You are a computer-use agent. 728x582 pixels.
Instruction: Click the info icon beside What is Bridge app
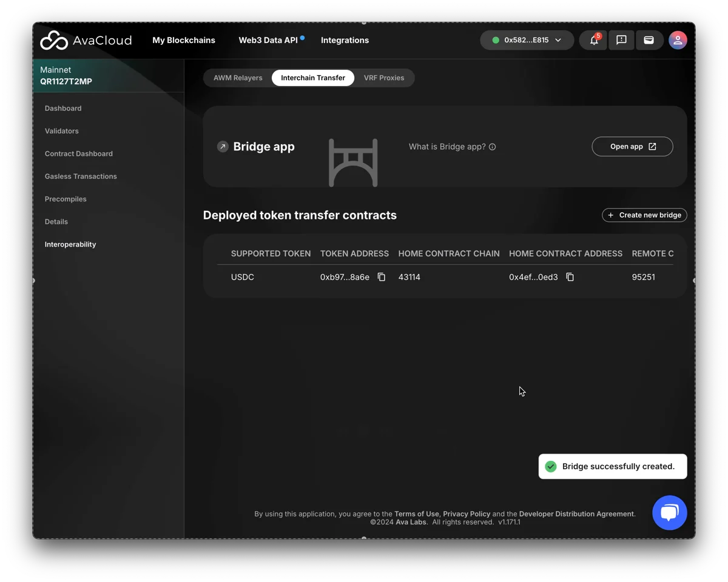click(x=493, y=147)
